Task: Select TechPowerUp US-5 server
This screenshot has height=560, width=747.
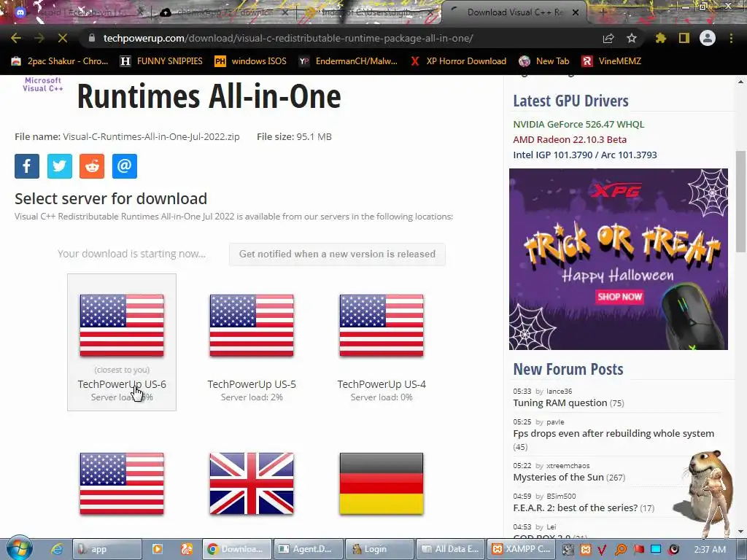Action: 252,342
